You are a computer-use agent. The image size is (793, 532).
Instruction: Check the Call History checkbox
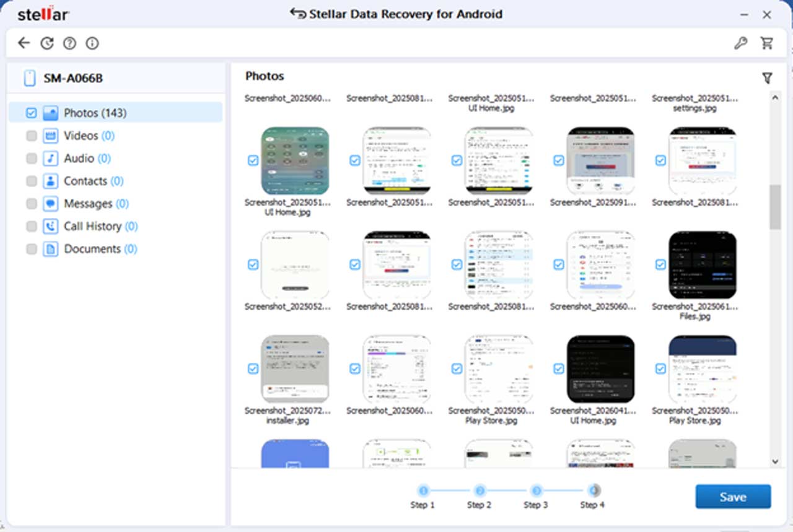(x=32, y=226)
